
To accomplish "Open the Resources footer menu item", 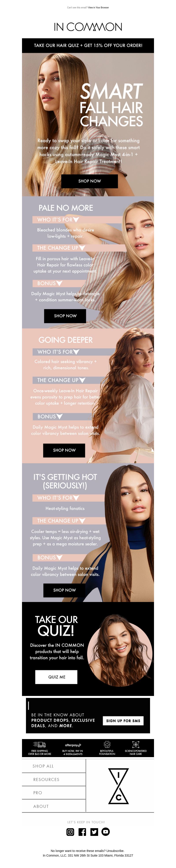I will pyautogui.click(x=54, y=779).
